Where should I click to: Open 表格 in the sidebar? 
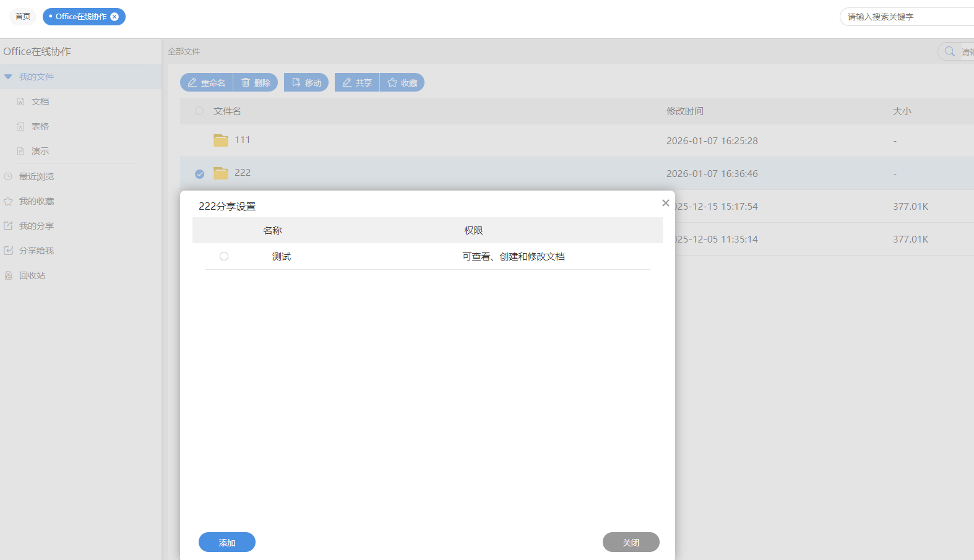(x=40, y=126)
